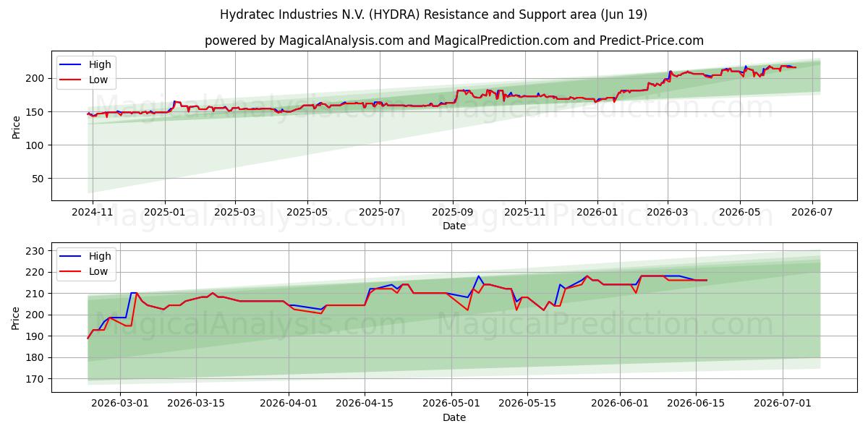Click the 2026-03 tick label in top chart
This screenshot has height=434, width=868.
[x=667, y=212]
